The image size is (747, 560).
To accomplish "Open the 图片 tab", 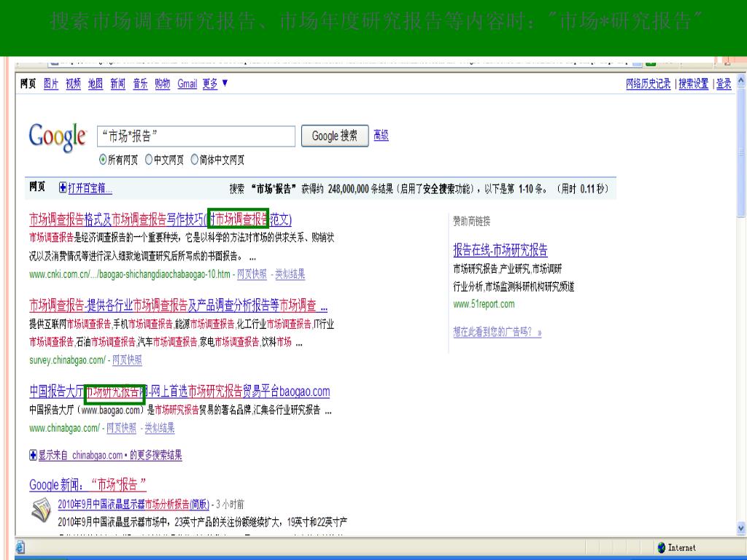I will (x=51, y=84).
